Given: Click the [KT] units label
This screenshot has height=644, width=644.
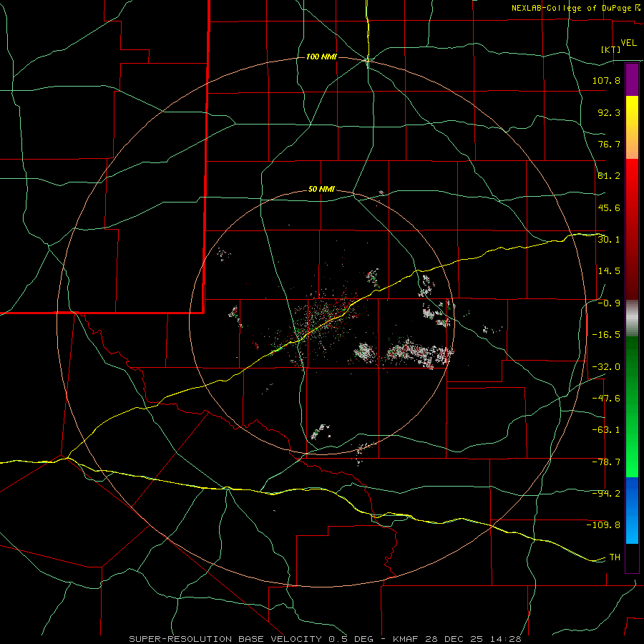Looking at the screenshot, I should [x=610, y=49].
